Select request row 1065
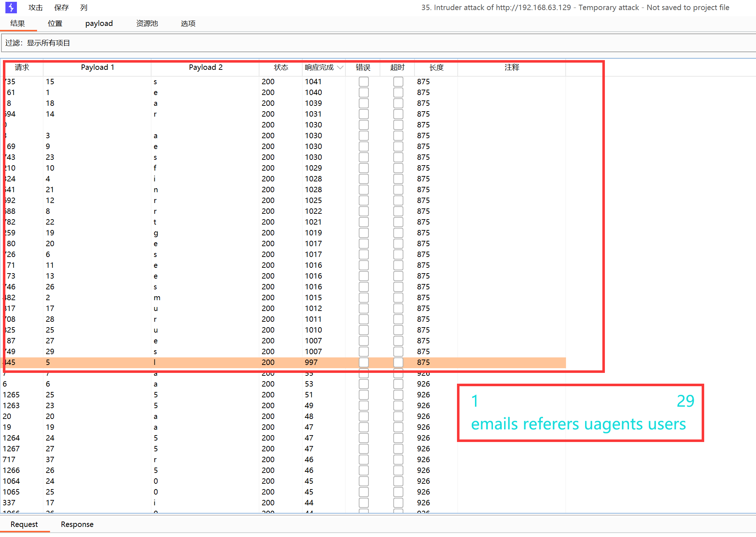 pyautogui.click(x=284, y=492)
